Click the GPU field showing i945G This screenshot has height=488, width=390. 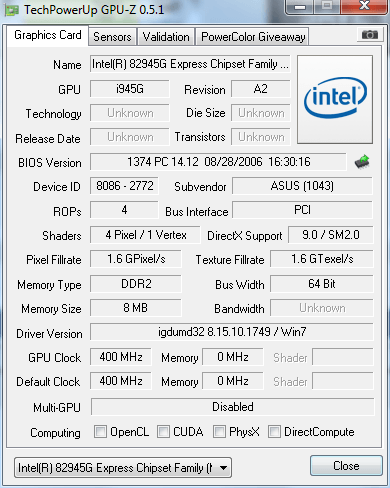point(130,89)
